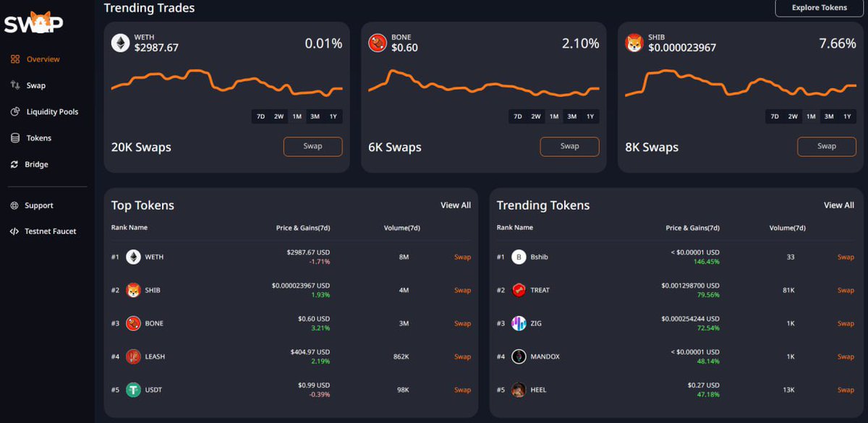The height and width of the screenshot is (423, 868).
Task: Click the Bshib token icon in Trending Tokens
Action: click(519, 257)
